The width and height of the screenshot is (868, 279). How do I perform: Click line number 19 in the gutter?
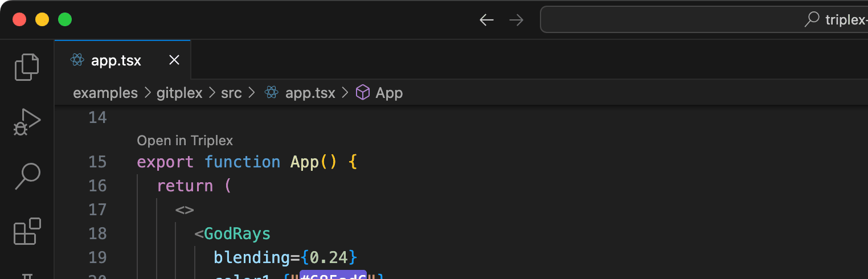97,258
